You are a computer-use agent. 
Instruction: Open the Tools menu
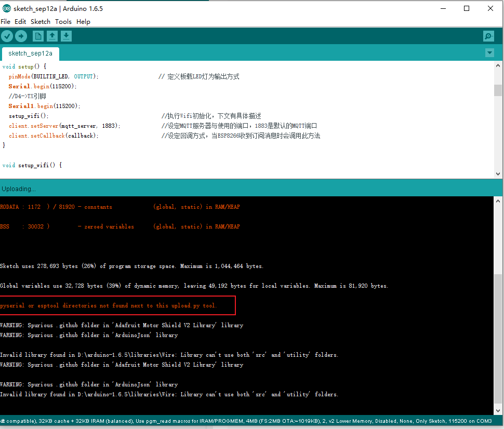pos(63,21)
